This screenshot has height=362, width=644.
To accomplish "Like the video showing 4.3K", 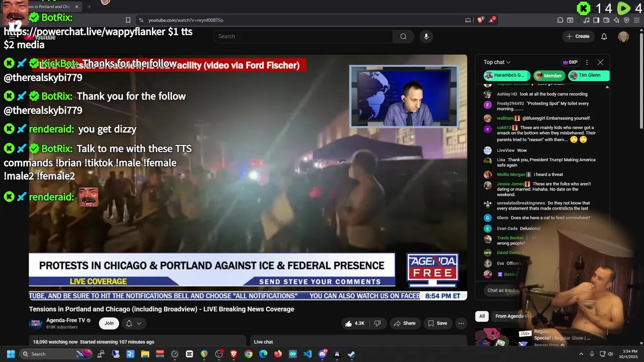I will click(x=355, y=323).
